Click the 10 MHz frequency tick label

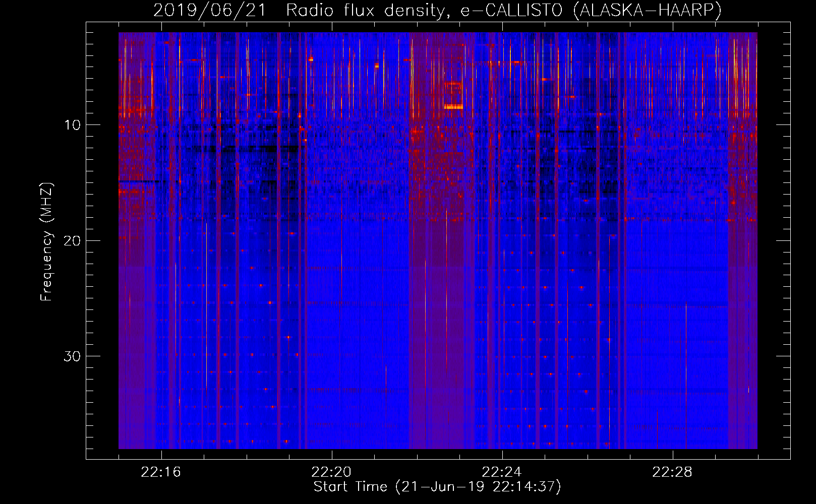pyautogui.click(x=73, y=125)
